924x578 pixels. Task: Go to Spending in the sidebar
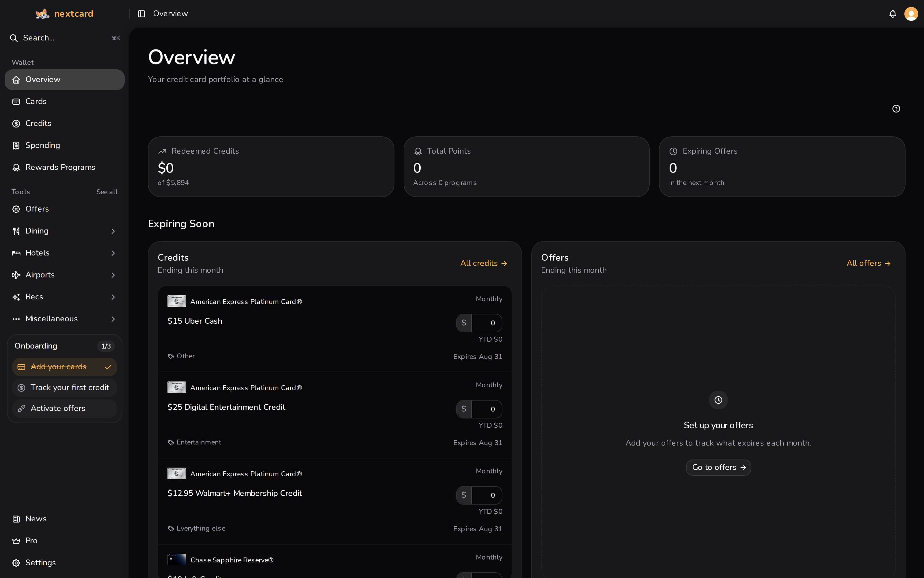pos(64,146)
